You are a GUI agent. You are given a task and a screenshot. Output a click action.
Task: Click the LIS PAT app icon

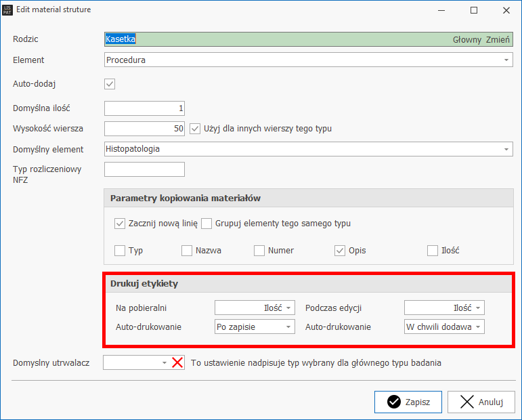[x=7, y=10]
